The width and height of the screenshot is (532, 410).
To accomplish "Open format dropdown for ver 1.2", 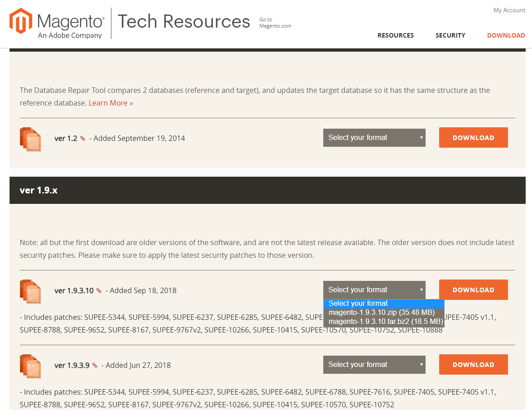I will pyautogui.click(x=374, y=138).
